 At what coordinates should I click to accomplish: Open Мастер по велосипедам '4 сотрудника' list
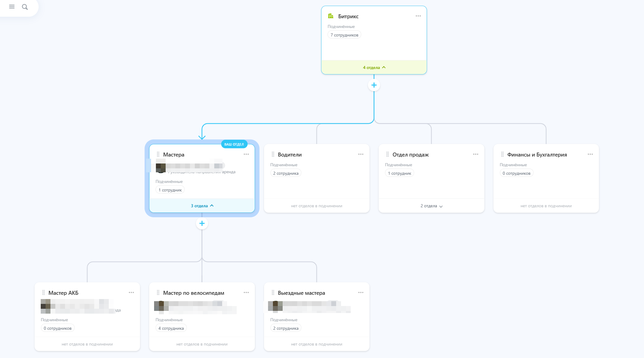(x=171, y=328)
